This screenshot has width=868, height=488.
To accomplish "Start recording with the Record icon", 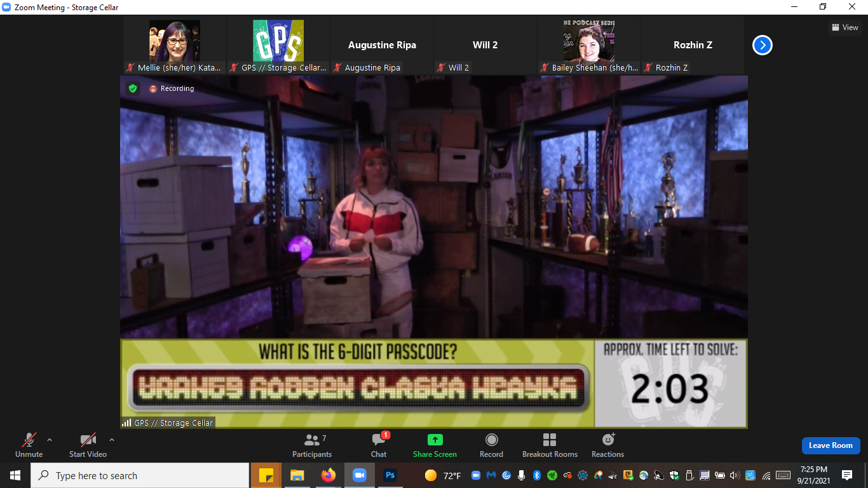I will click(491, 440).
